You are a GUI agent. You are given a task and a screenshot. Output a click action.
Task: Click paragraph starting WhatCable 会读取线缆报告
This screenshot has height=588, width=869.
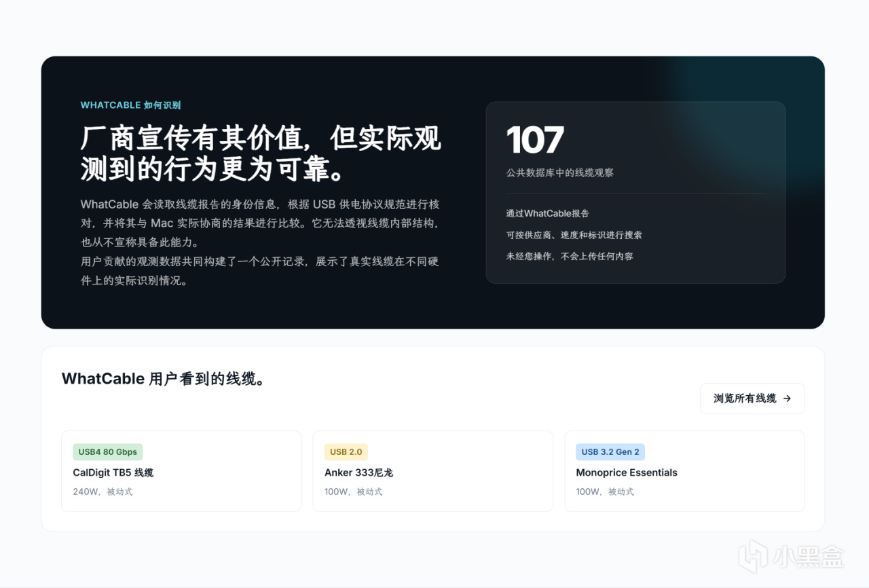[261, 223]
